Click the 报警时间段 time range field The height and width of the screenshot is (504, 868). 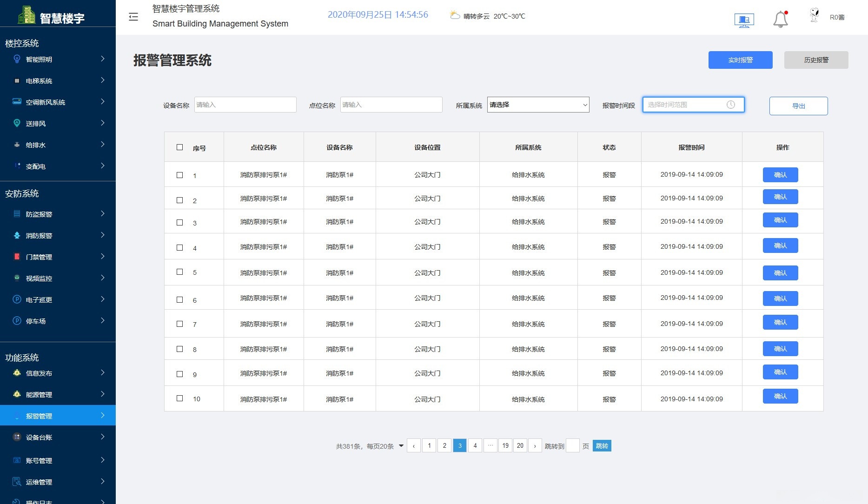(694, 105)
